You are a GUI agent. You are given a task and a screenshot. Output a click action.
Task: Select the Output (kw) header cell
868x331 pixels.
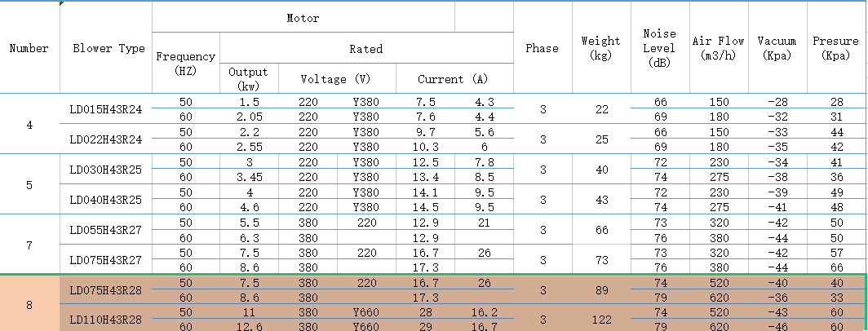(249, 78)
